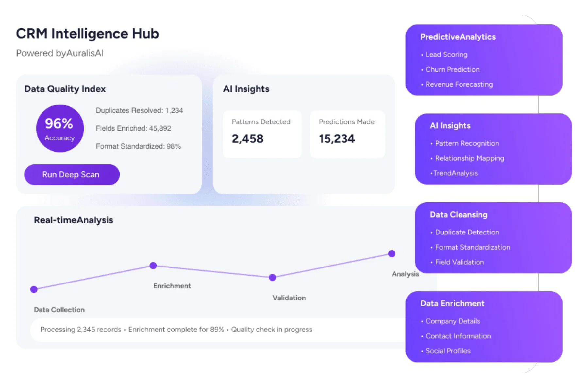Click the PredictiveAnalytics card heading

[x=458, y=37]
